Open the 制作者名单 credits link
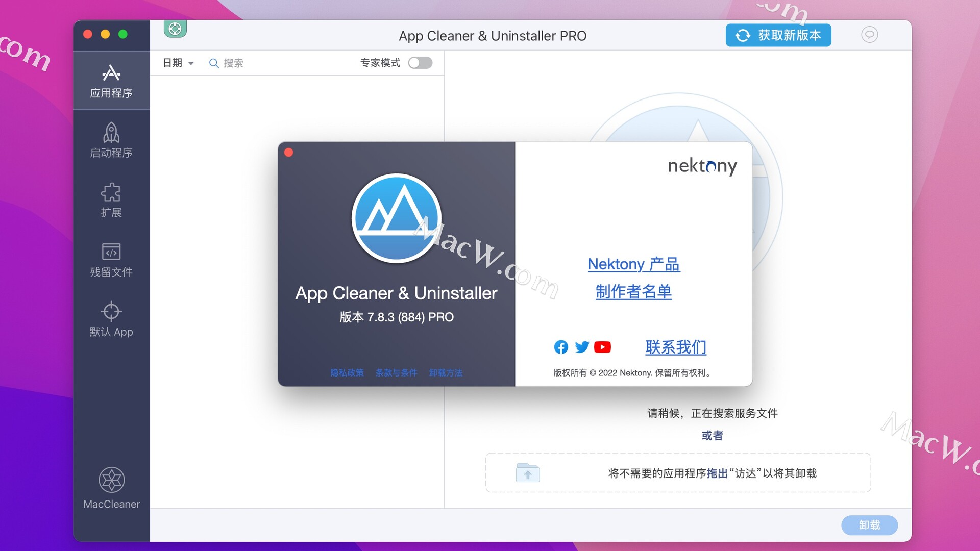 tap(633, 292)
